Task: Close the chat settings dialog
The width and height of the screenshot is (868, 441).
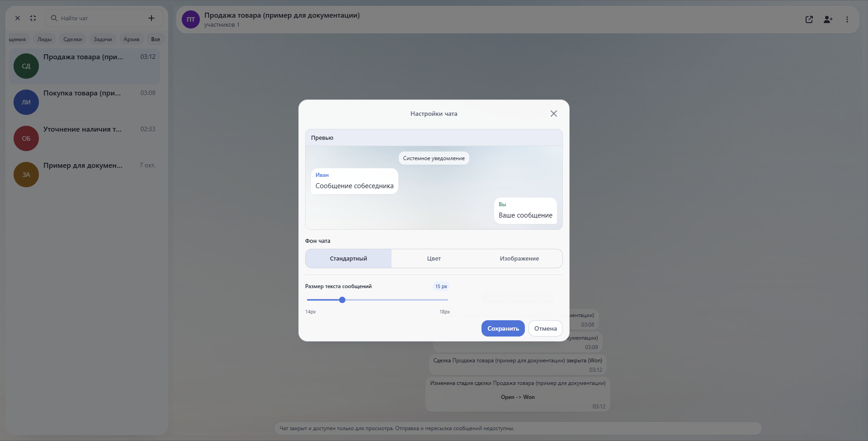Action: coord(553,114)
